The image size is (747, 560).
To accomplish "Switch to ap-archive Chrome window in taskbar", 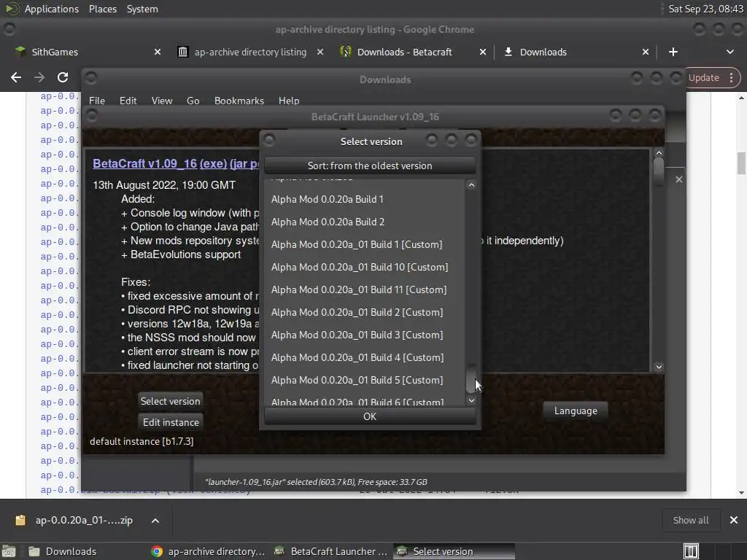I will click(x=208, y=551).
